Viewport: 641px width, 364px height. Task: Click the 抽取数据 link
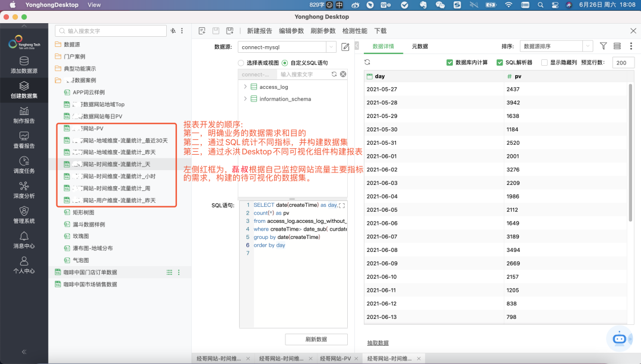tap(377, 343)
